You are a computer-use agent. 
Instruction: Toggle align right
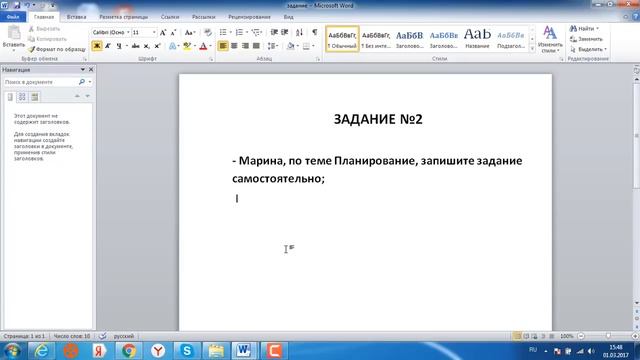pyautogui.click(x=245, y=46)
